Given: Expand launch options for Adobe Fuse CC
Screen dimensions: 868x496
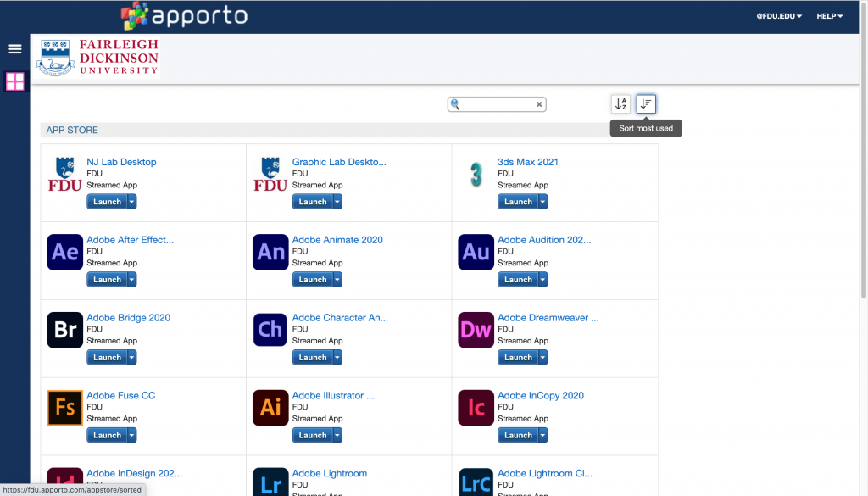Looking at the screenshot, I should (x=131, y=435).
